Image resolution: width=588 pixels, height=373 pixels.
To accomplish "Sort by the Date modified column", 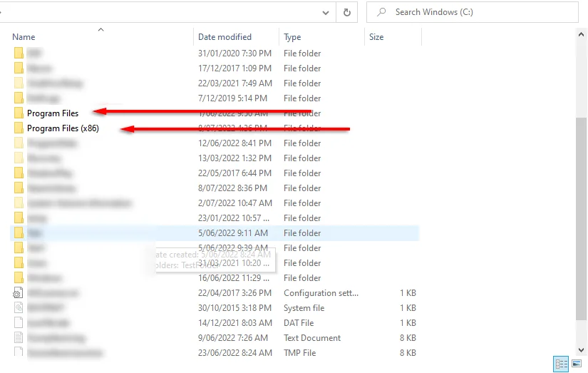I will 225,37.
